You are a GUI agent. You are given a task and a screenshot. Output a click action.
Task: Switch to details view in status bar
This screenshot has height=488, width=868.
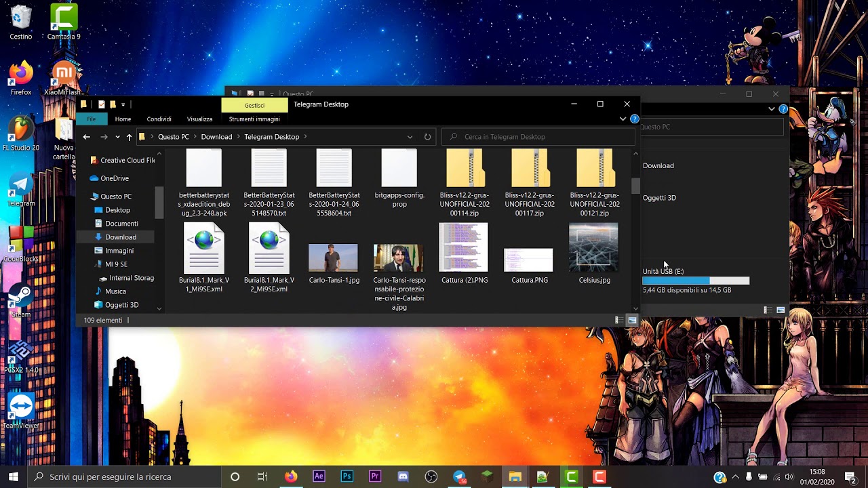point(618,320)
